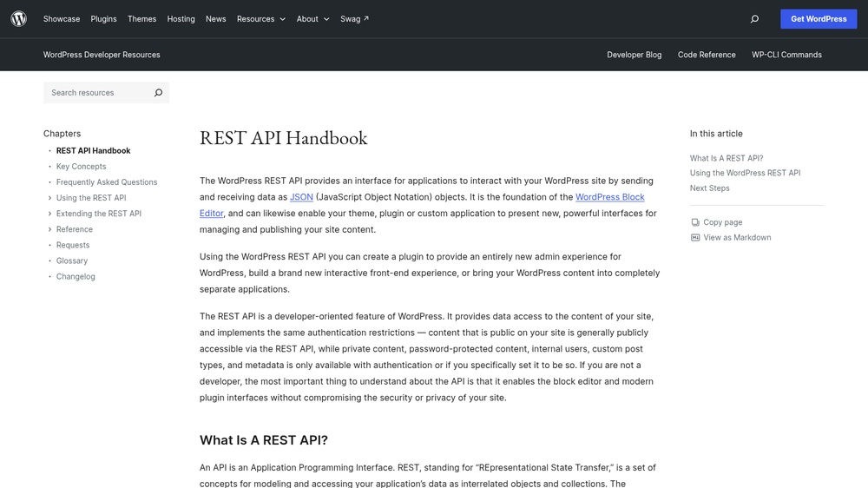Click the What Is A REST API? heading
The height and width of the screenshot is (488, 868).
[x=264, y=440]
